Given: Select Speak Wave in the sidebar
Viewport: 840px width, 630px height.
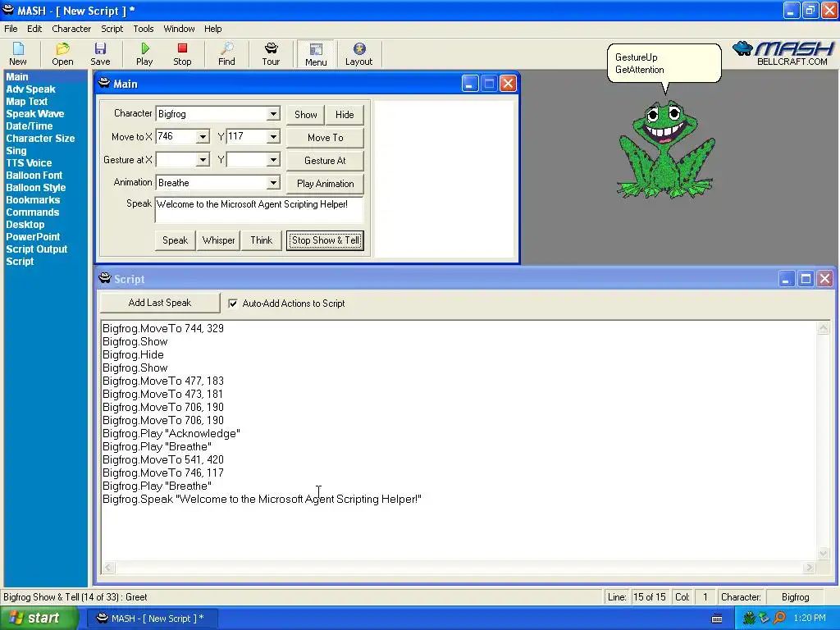Looking at the screenshot, I should (34, 114).
